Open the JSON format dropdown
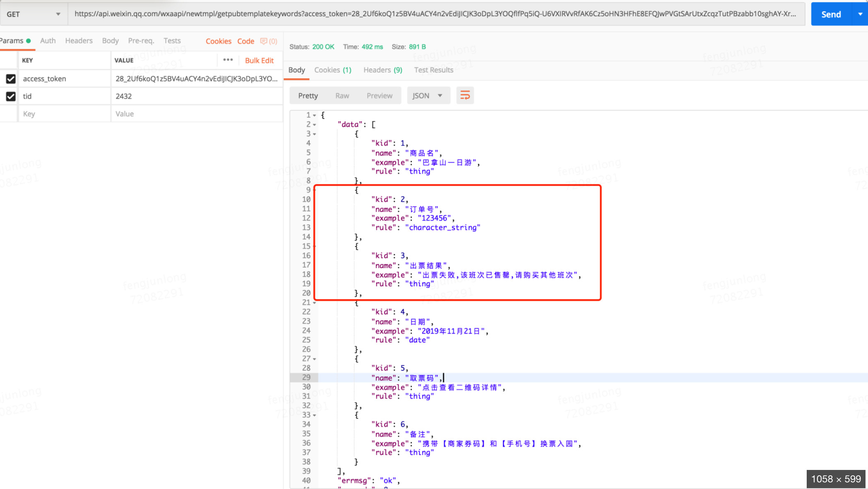This screenshot has height=489, width=868. (x=428, y=96)
